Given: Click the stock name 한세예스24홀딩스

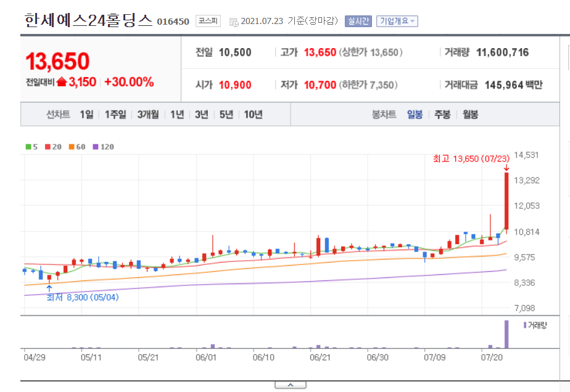Looking at the screenshot, I should [88, 20].
